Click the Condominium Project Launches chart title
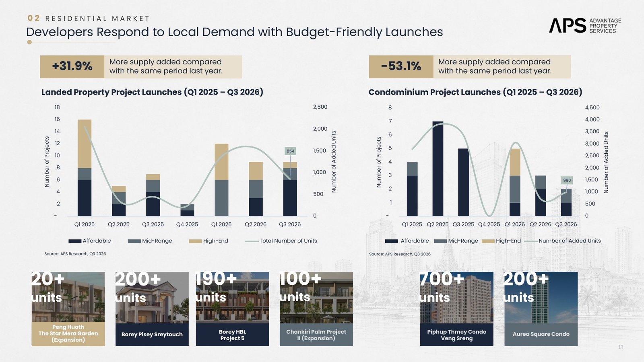The height and width of the screenshot is (362, 644). (x=475, y=92)
